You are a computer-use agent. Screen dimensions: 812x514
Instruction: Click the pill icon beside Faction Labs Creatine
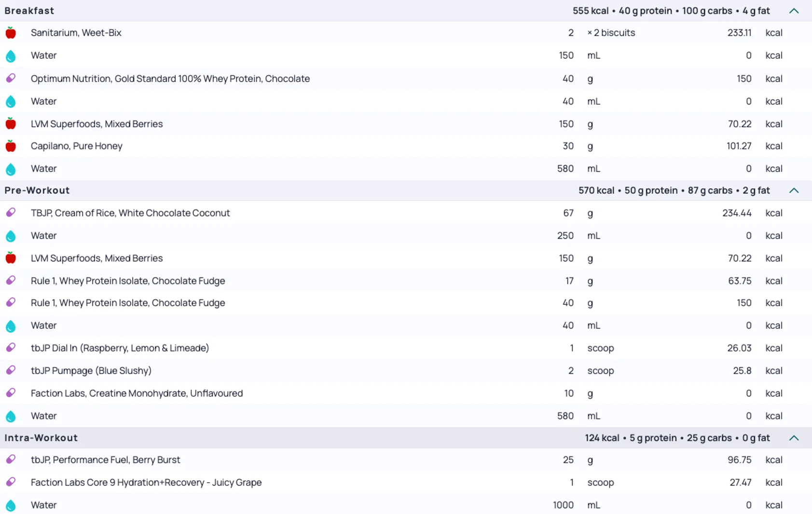11,393
